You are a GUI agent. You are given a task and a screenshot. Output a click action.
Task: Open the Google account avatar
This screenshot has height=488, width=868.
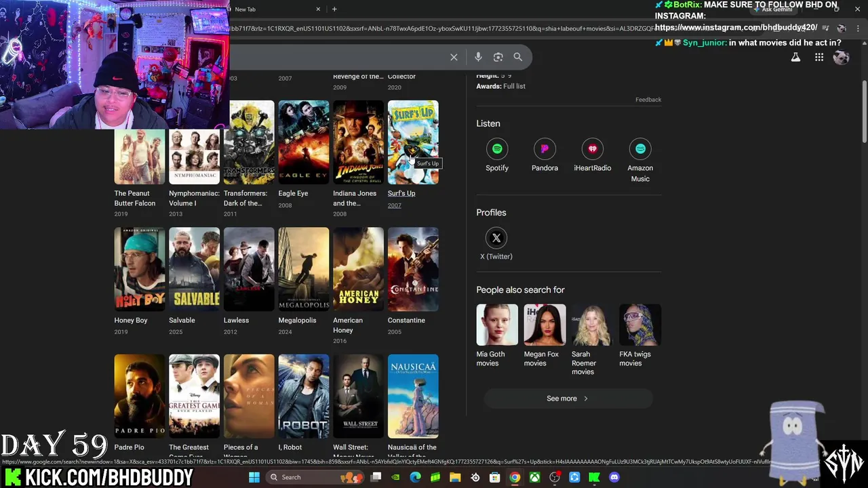tap(842, 58)
